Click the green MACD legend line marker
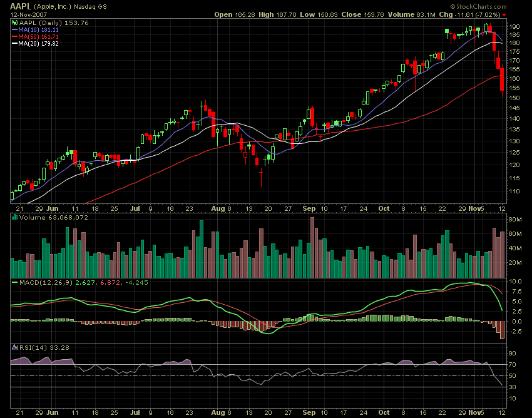 pyautogui.click(x=14, y=282)
